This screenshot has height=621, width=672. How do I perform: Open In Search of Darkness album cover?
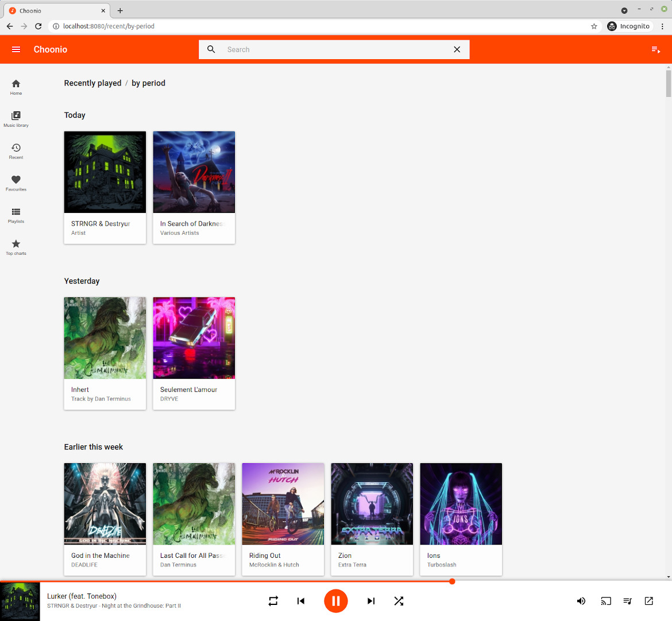coord(194,172)
